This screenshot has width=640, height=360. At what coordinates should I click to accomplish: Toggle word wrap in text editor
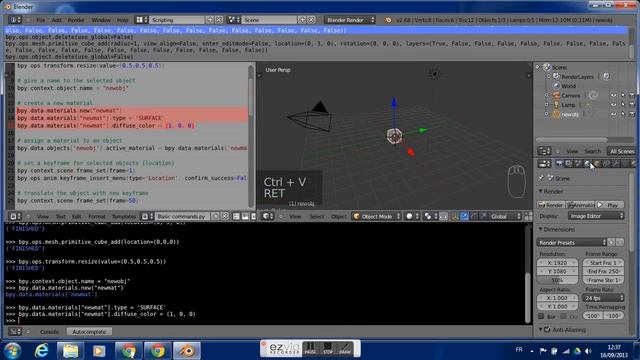[245, 216]
